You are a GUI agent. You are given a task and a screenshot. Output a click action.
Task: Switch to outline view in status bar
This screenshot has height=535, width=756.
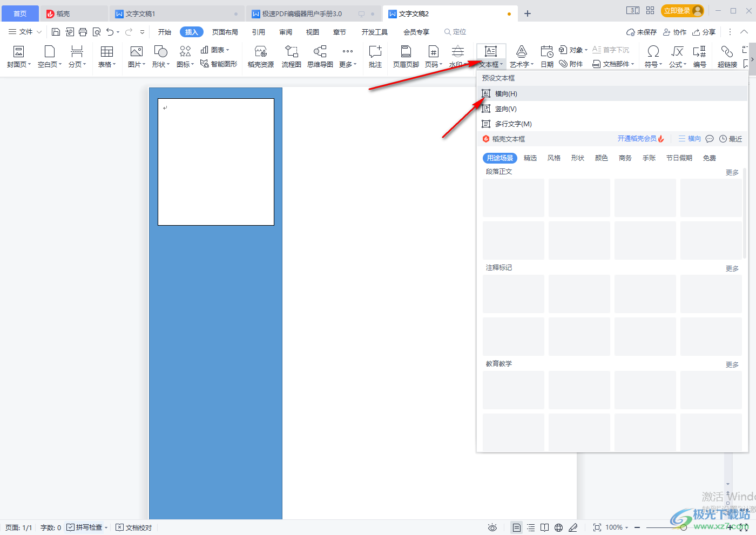point(531,527)
